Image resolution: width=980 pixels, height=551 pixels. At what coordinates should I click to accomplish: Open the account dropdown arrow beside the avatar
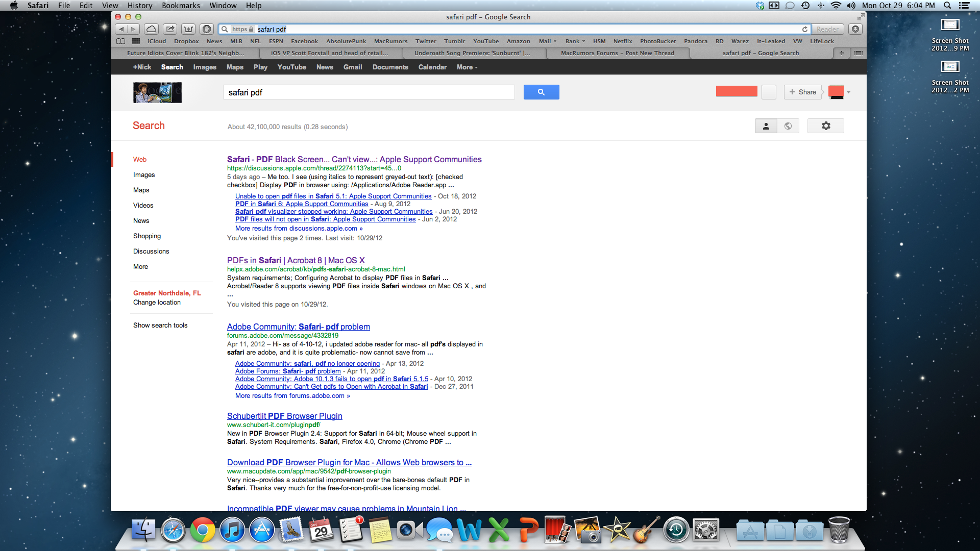pyautogui.click(x=848, y=92)
